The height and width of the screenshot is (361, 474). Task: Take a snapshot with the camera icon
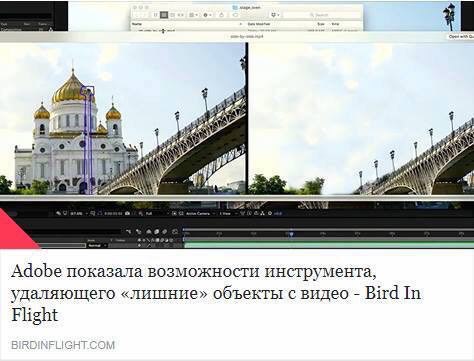127,213
